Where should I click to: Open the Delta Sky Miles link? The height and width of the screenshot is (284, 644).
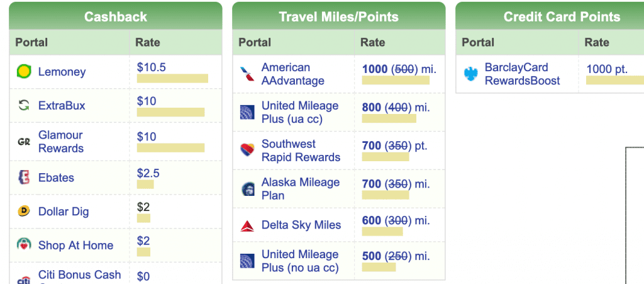pos(301,225)
